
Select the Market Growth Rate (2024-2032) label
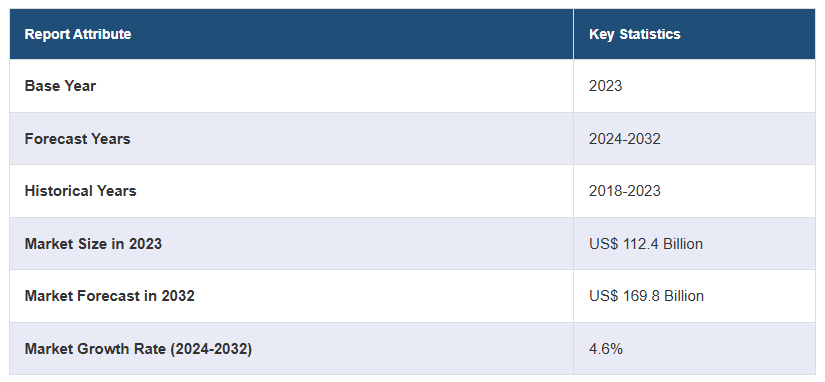[x=138, y=348]
